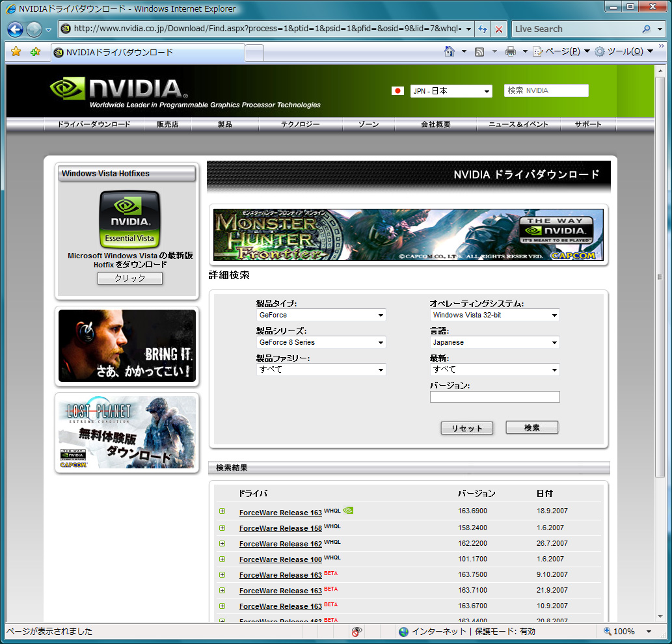This screenshot has width=672, height=644.
Task: Click the リセット button
Action: tap(466, 428)
